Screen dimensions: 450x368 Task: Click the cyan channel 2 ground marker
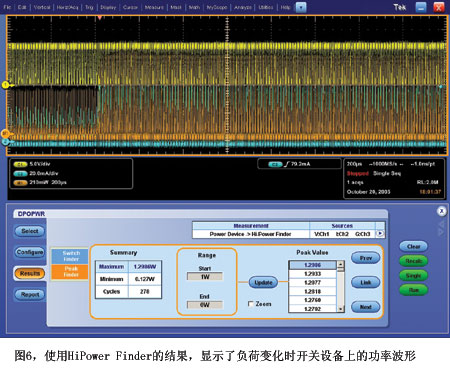click(5, 142)
